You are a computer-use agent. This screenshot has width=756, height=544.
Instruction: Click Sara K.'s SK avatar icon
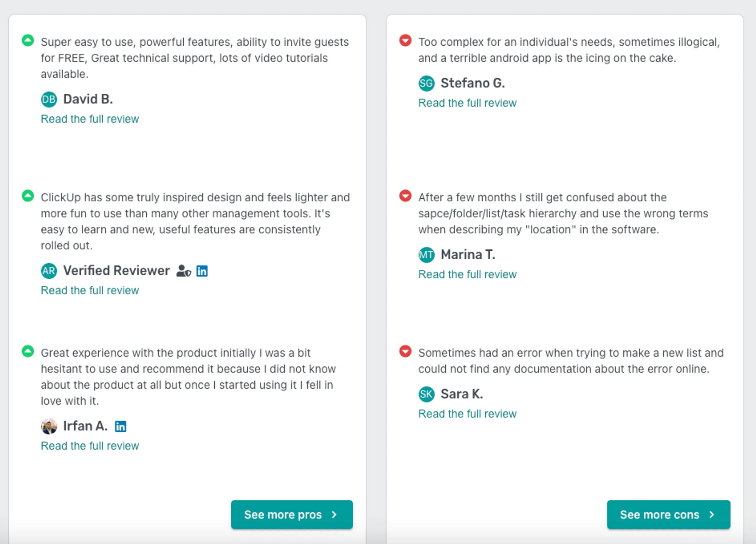[426, 394]
